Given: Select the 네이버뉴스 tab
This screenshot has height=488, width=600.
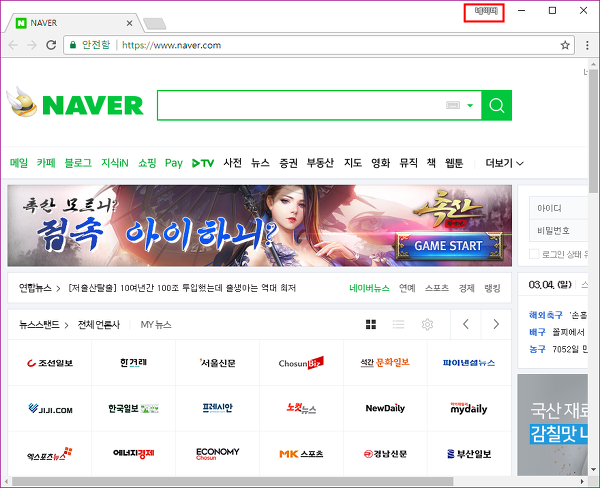Looking at the screenshot, I should tap(369, 288).
